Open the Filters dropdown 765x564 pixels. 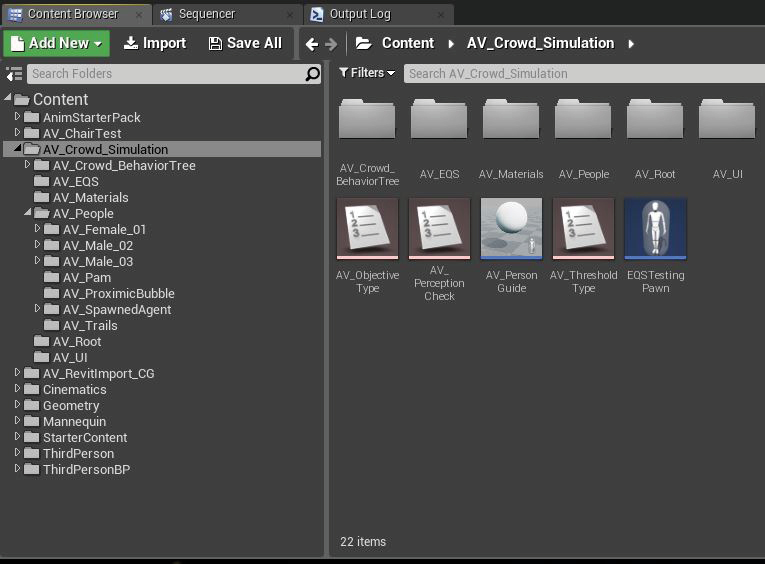pyautogui.click(x=367, y=73)
